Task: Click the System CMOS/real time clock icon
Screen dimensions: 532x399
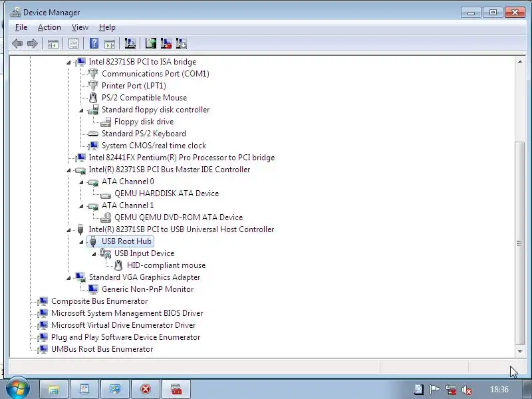Action: 93,146
